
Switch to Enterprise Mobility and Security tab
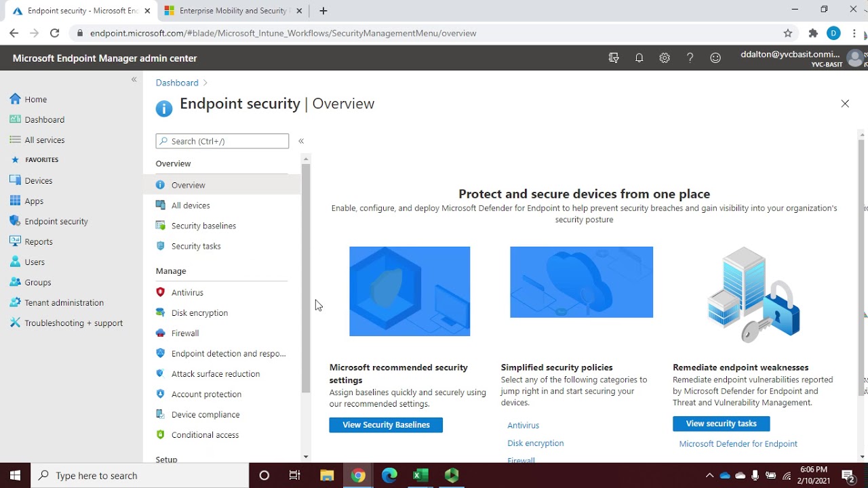click(234, 11)
